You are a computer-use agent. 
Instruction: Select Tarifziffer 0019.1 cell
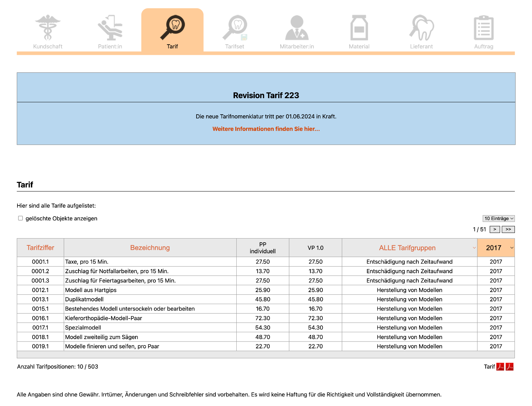[40, 347]
